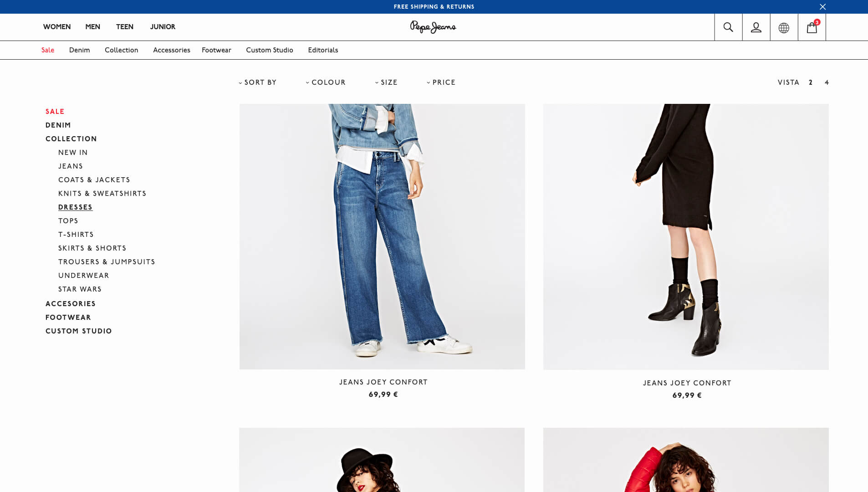
Task: Open Skirts & Shorts category
Action: click(x=92, y=248)
